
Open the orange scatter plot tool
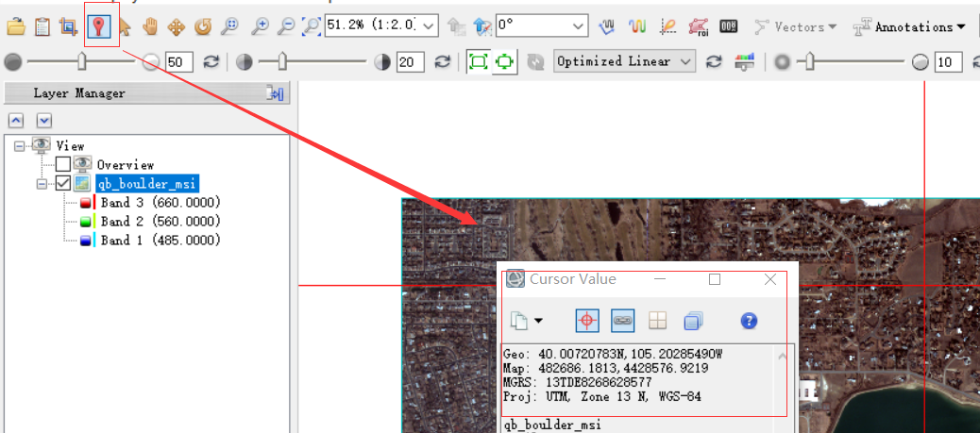coord(668,26)
